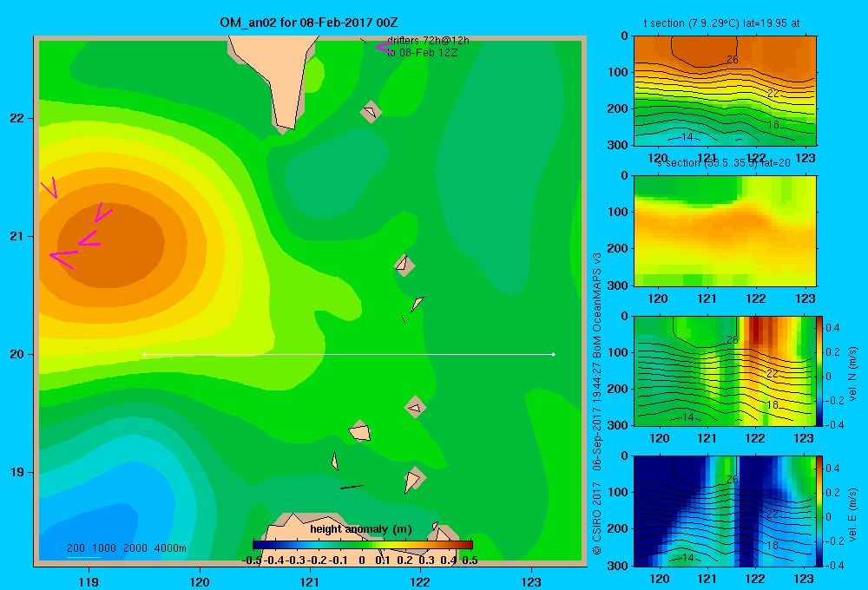Click the '200 1000 2000 4000m' depth legend
868x590 pixels.
pyautogui.click(x=126, y=548)
